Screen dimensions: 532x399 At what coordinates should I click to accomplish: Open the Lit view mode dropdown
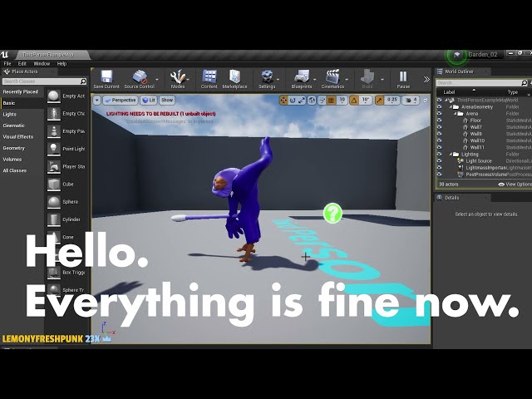coord(149,100)
